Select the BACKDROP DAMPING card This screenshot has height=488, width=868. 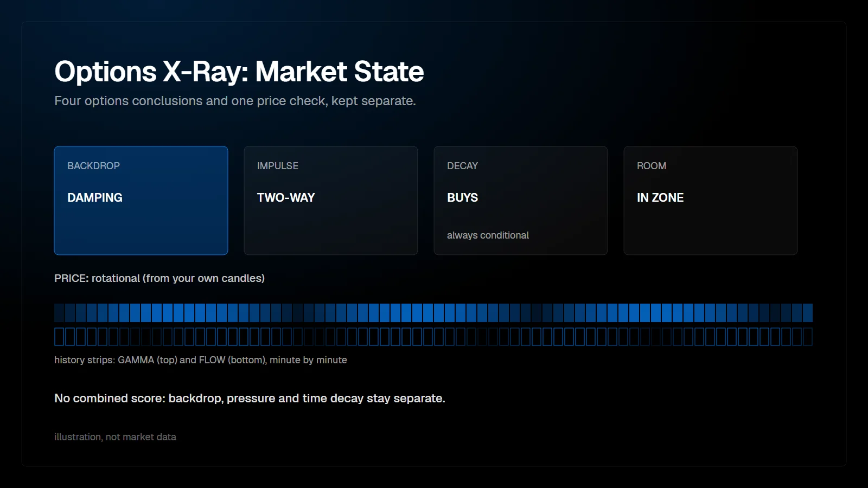pyautogui.click(x=141, y=201)
